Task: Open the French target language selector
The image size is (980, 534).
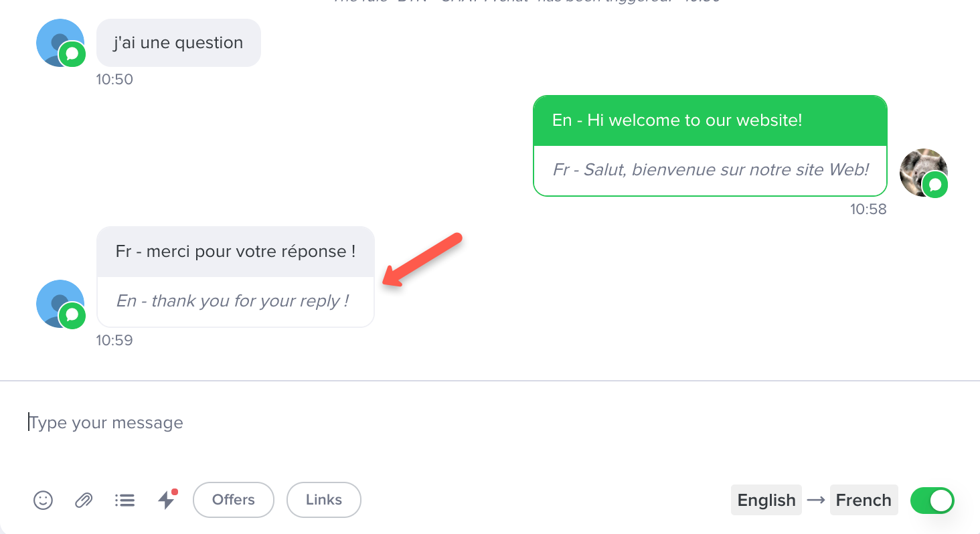Action: [864, 500]
